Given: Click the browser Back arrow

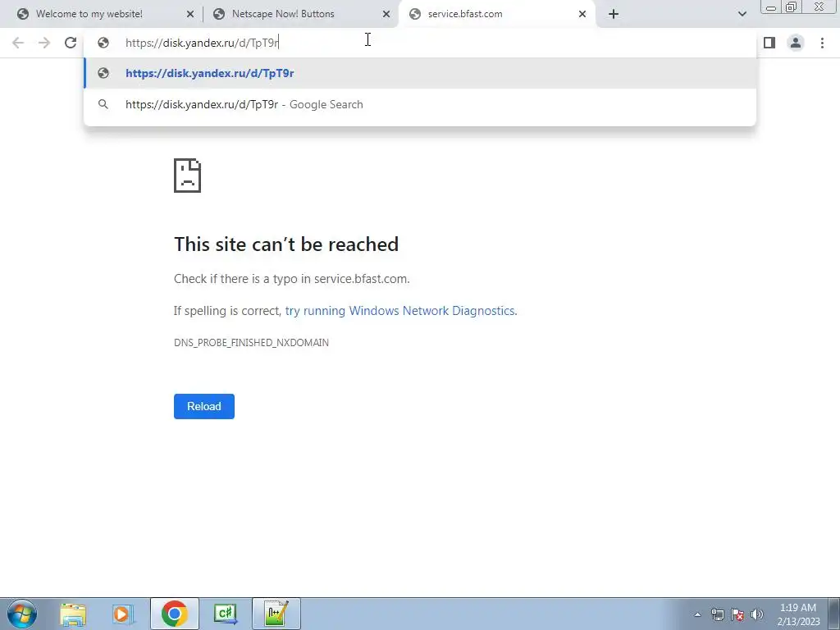Looking at the screenshot, I should tap(18, 43).
